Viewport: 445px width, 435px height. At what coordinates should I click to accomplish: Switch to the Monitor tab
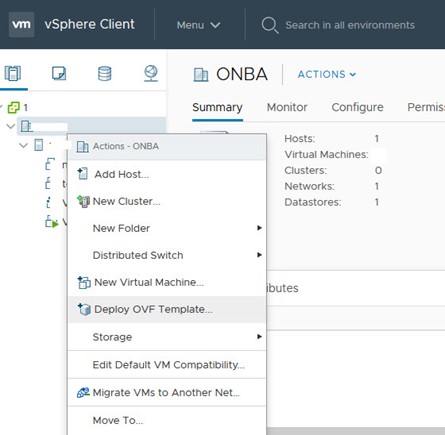click(287, 107)
